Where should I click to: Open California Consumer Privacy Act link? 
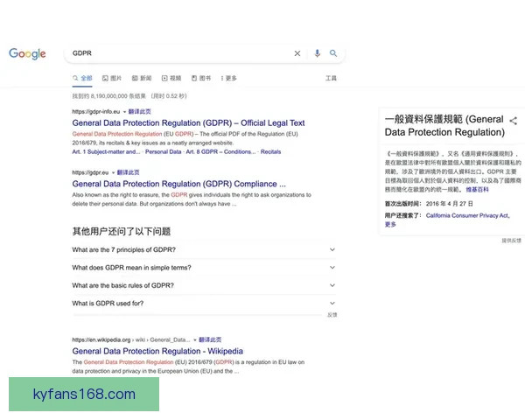coord(468,215)
